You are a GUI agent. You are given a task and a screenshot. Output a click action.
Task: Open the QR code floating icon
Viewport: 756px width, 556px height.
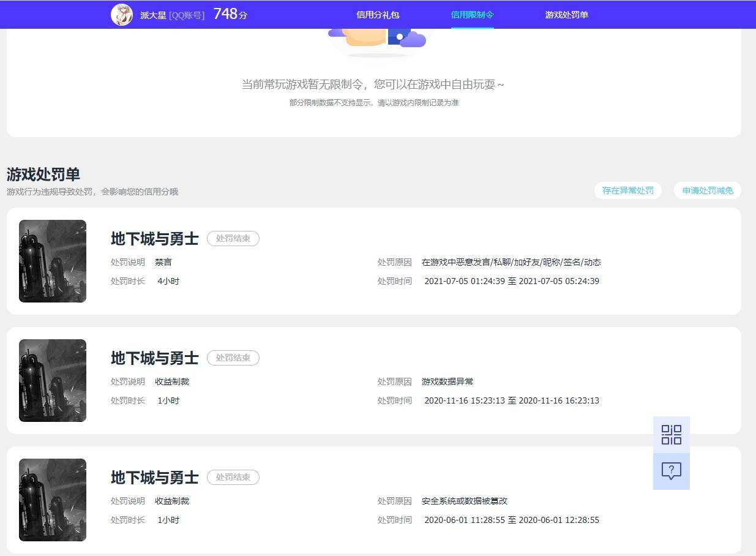(672, 435)
